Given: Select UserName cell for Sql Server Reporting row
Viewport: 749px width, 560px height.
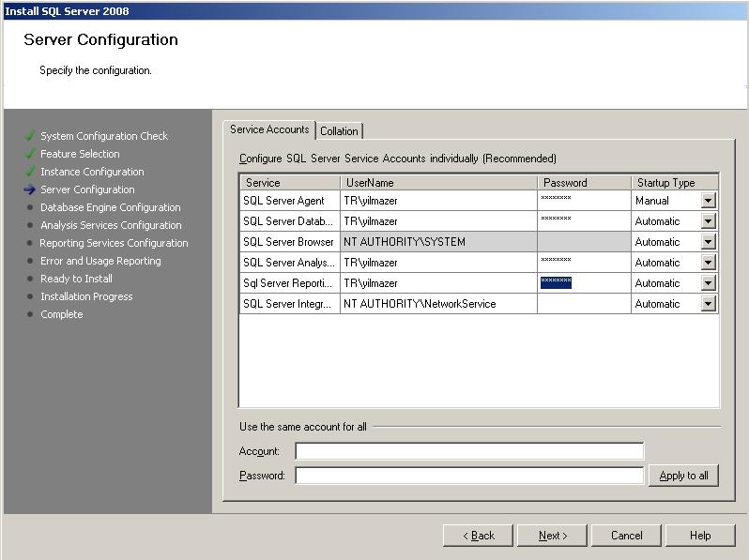Looking at the screenshot, I should click(x=438, y=283).
